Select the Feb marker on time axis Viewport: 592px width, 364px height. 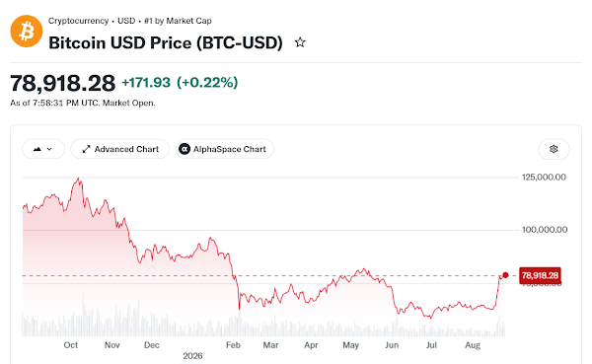point(233,345)
